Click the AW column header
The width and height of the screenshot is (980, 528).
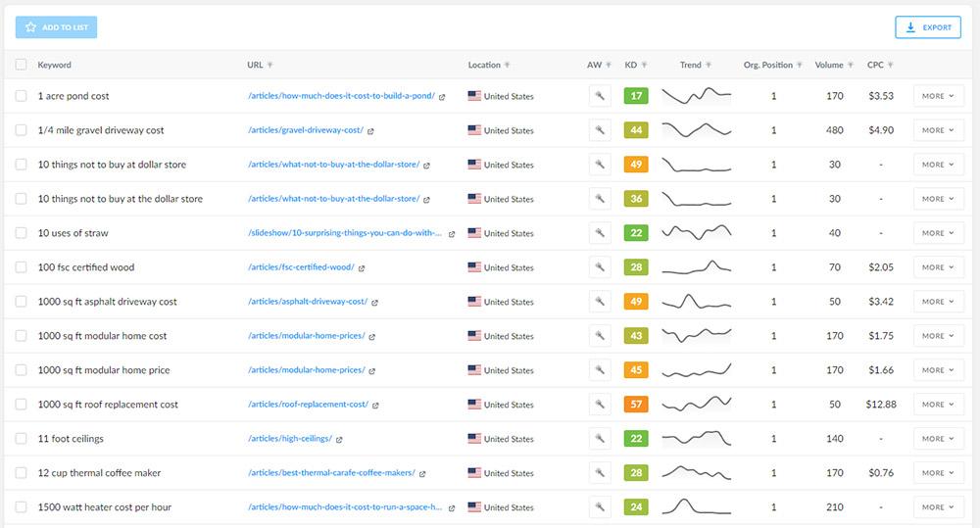[x=594, y=65]
